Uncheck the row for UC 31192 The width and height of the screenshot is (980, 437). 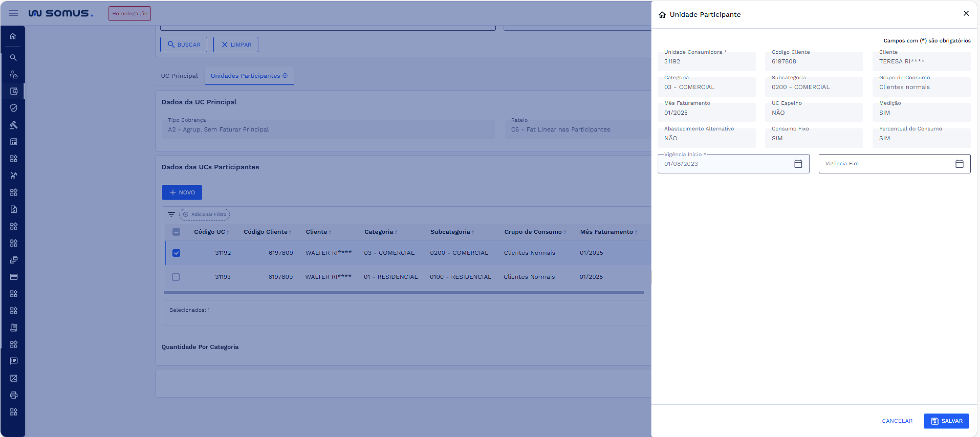[x=176, y=253]
